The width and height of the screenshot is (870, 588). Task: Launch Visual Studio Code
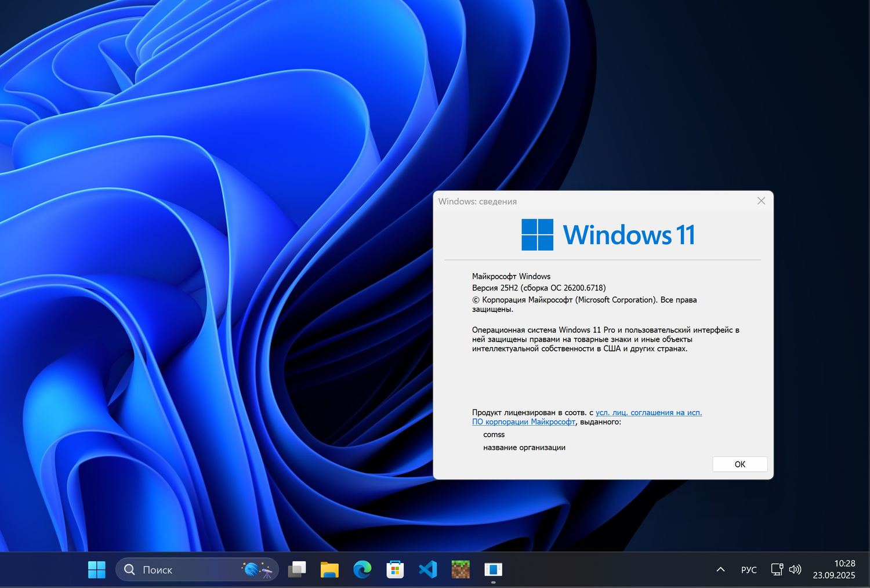[x=428, y=570]
